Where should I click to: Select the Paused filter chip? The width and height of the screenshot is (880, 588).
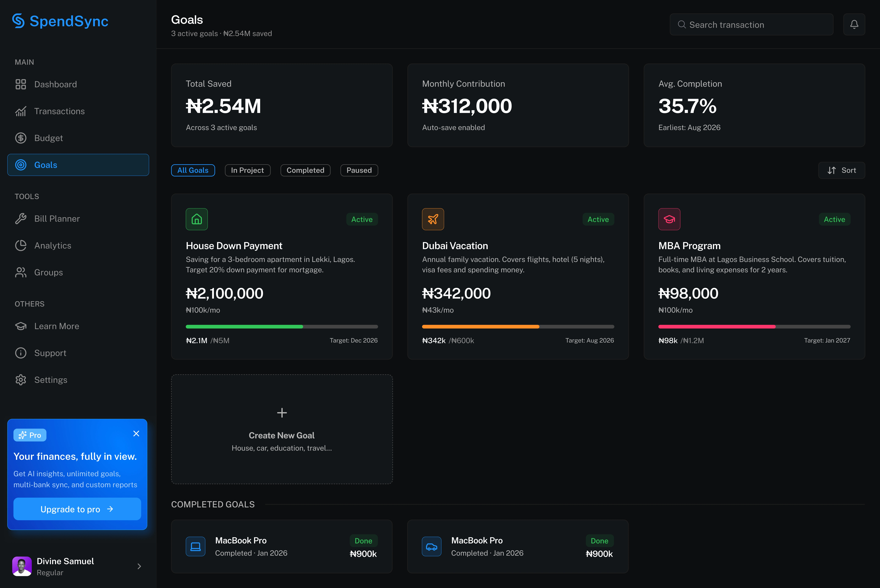(359, 170)
